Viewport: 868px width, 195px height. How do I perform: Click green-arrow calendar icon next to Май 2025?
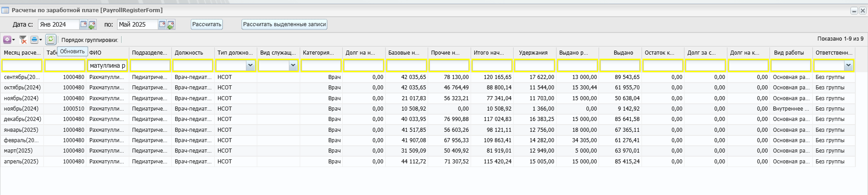click(x=171, y=25)
